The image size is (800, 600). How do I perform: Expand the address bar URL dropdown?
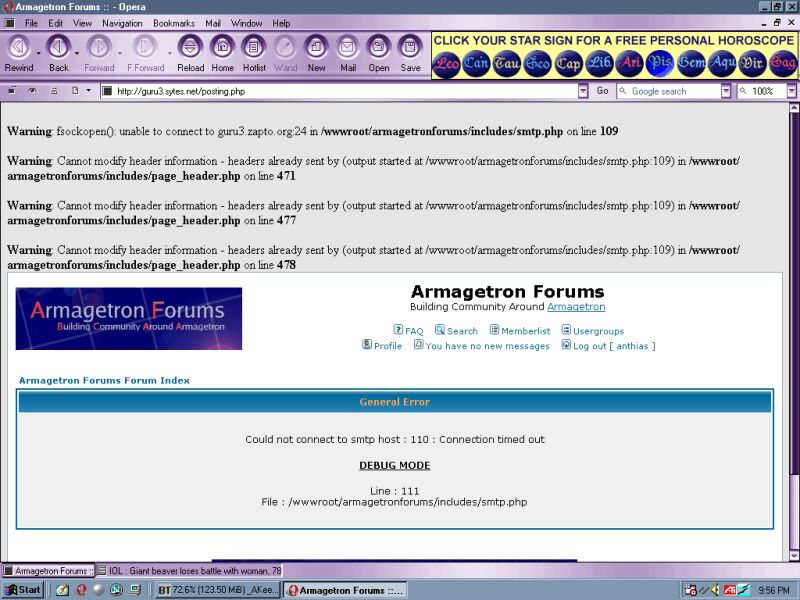583,91
